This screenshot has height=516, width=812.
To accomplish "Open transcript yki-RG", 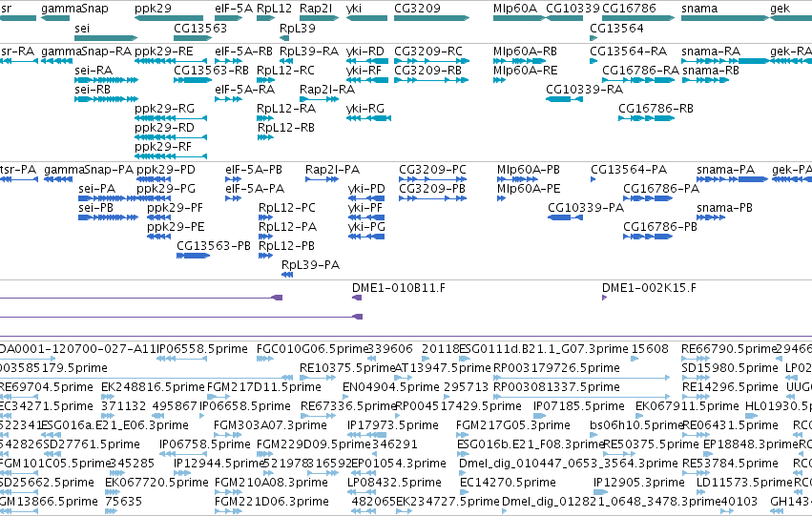I will [365, 109].
